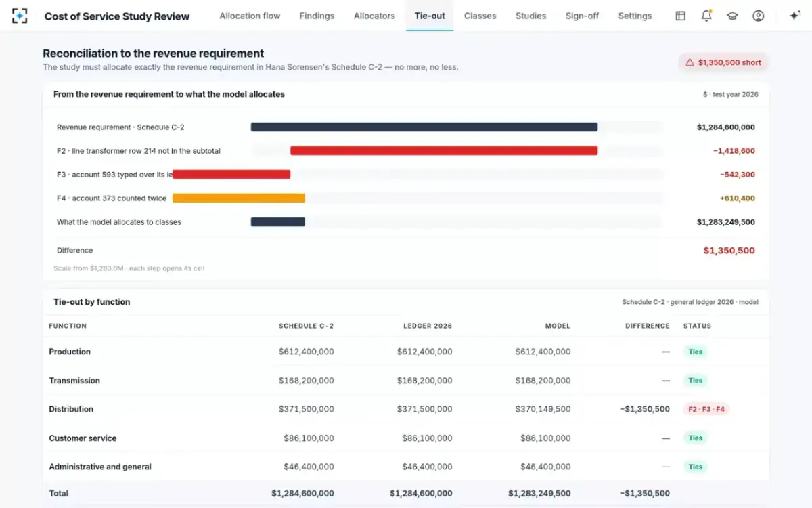Click Transmission ledger value $168,200,000
The image size is (812, 508).
coord(424,381)
